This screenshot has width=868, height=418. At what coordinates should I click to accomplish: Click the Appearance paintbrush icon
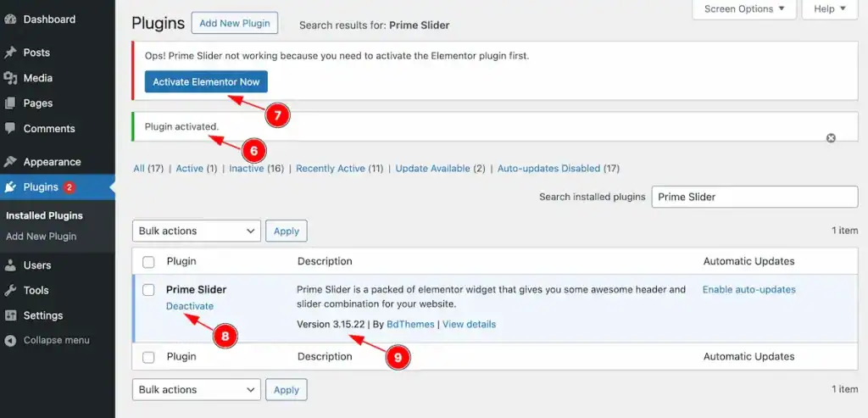10,162
